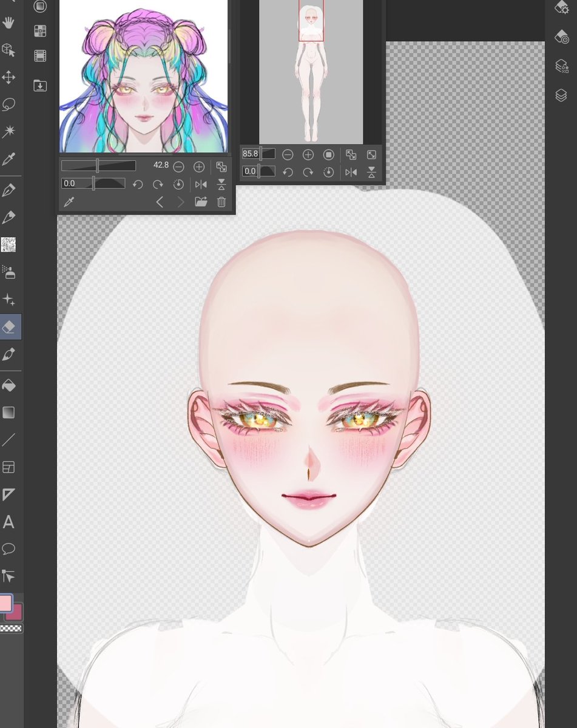Click the Navigator zoom slider showing 85.8
Viewport: 577px width, 728px height.
pyautogui.click(x=258, y=154)
